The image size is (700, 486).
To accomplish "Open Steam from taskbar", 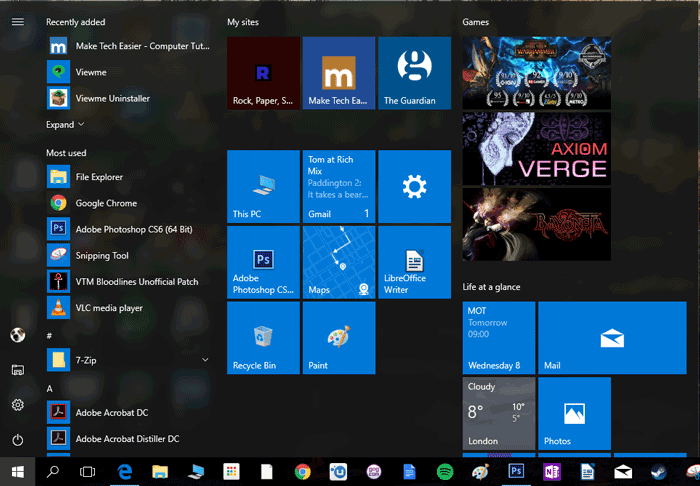I will tap(658, 472).
